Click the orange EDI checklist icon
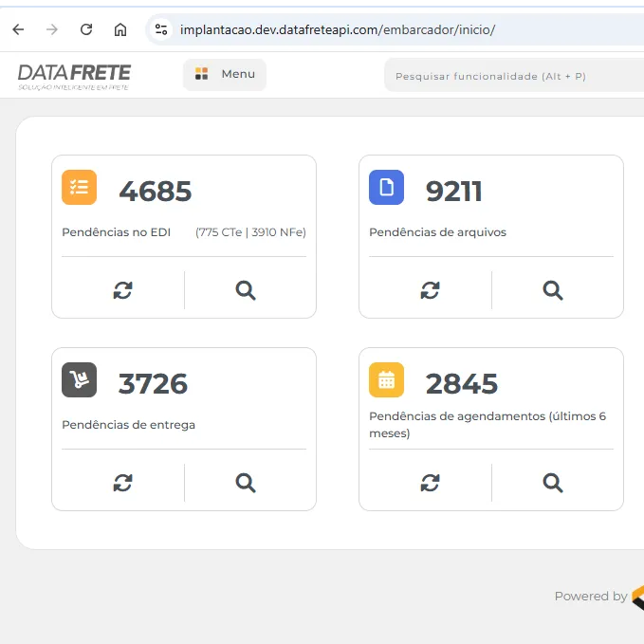Image resolution: width=644 pixels, height=644 pixels. [x=80, y=188]
